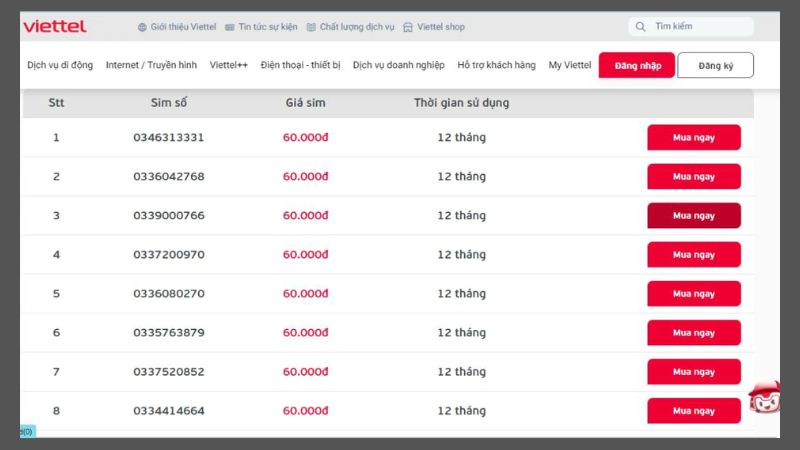
Task: Select sim number 0337200970
Action: (x=169, y=255)
